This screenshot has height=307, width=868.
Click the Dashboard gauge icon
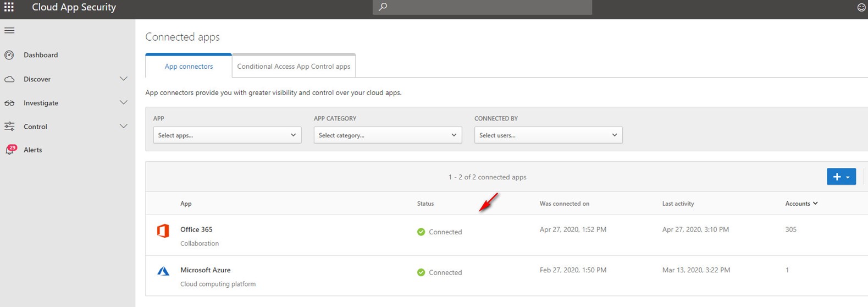(9, 55)
